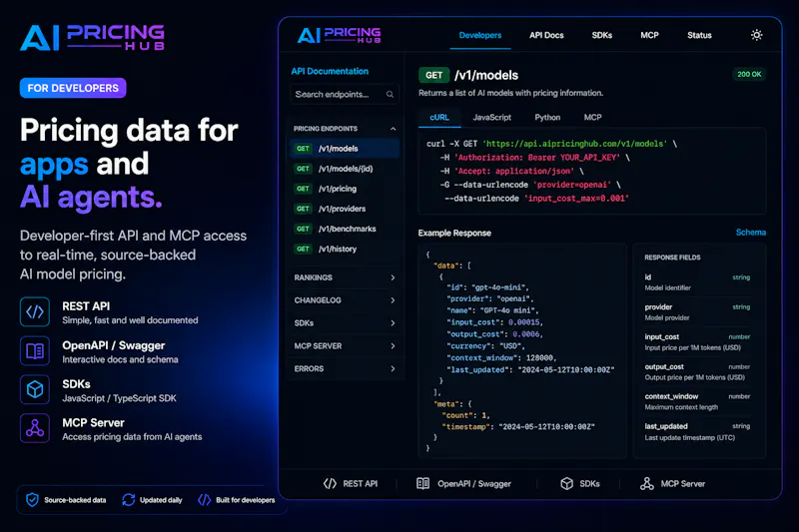This screenshot has height=532, width=799.
Task: Open the Status top tab
Action: click(699, 35)
